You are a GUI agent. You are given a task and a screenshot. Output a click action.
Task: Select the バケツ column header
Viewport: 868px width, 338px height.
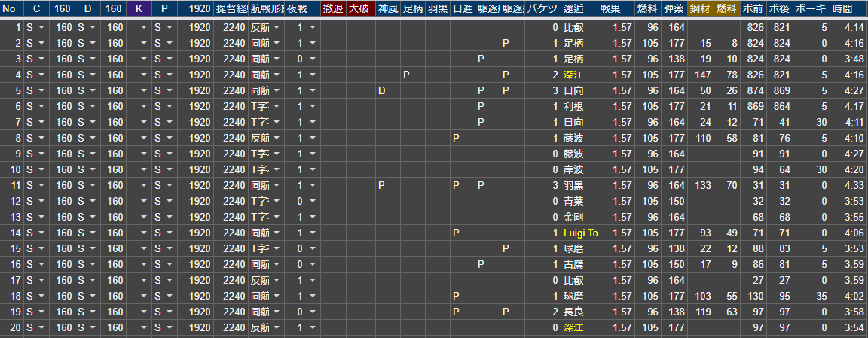(x=542, y=8)
